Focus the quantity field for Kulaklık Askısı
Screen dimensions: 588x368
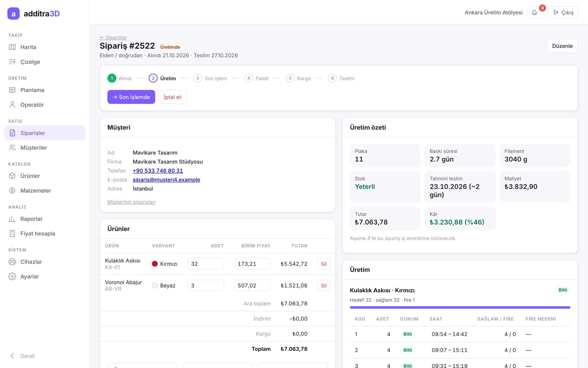pos(206,264)
